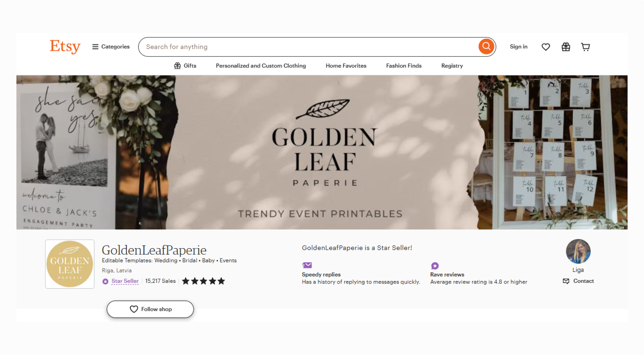Click the Speedy replies envelope icon
644x355 pixels.
coord(307,265)
